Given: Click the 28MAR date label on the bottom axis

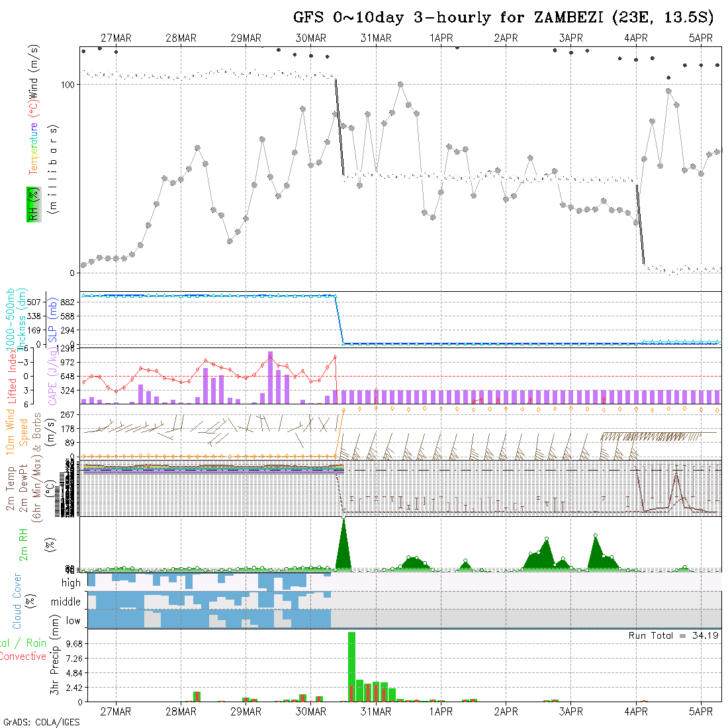Looking at the screenshot, I should click(x=181, y=711).
